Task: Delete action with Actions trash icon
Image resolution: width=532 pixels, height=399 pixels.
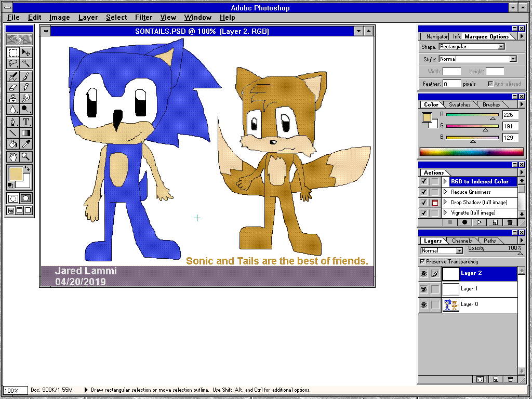Action: point(510,222)
